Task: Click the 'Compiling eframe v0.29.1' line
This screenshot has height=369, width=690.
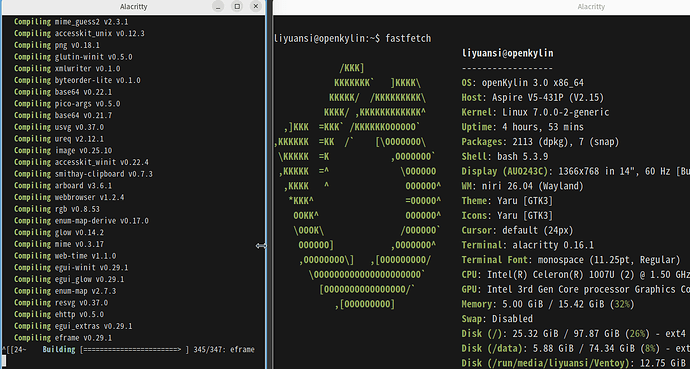Action: tap(63, 338)
